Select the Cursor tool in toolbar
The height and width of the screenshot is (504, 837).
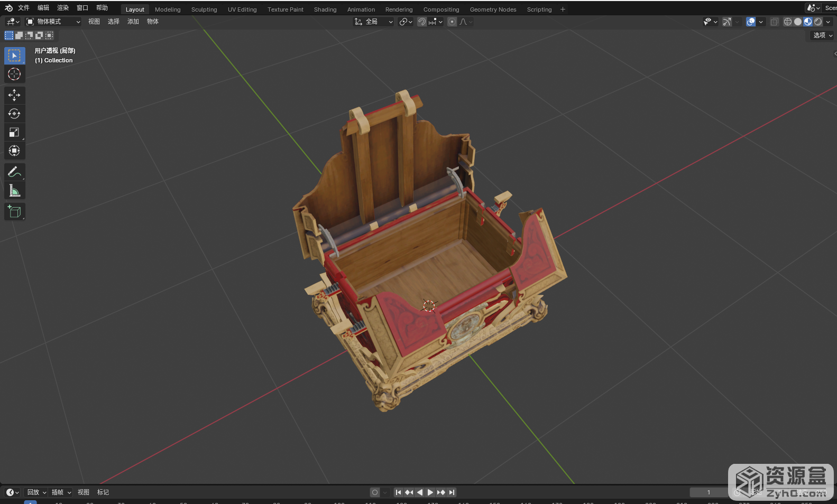[14, 74]
